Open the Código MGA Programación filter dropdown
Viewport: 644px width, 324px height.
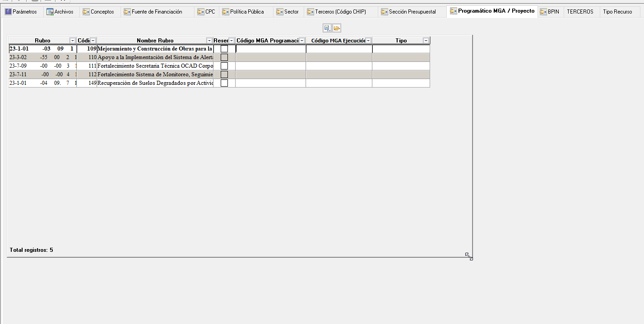302,41
